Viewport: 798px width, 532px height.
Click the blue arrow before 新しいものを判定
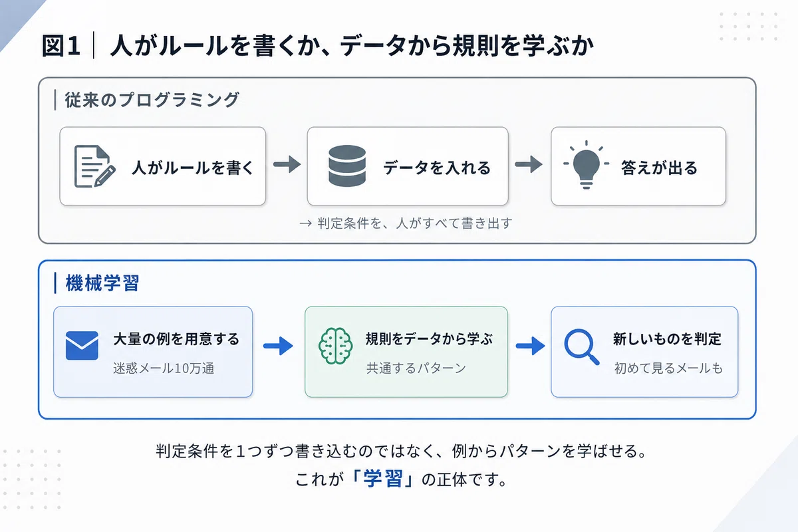[x=531, y=345]
